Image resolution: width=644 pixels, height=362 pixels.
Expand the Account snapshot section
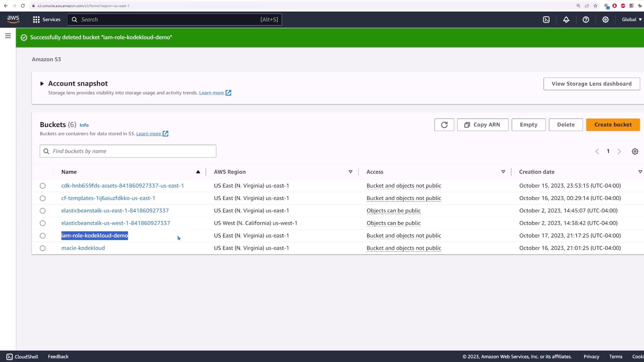click(x=42, y=84)
